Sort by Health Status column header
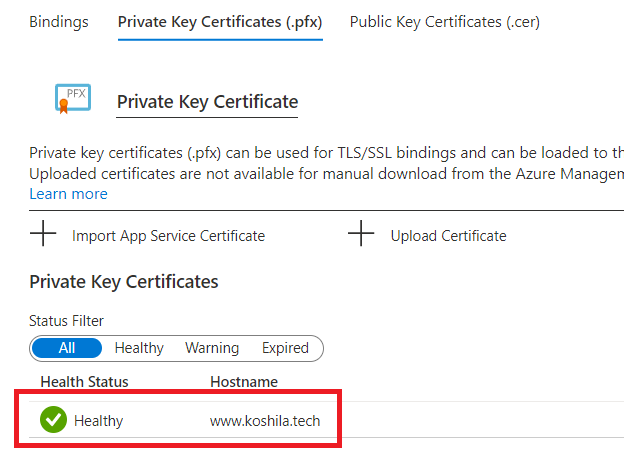Viewport: 624px width, 462px height. point(84,382)
